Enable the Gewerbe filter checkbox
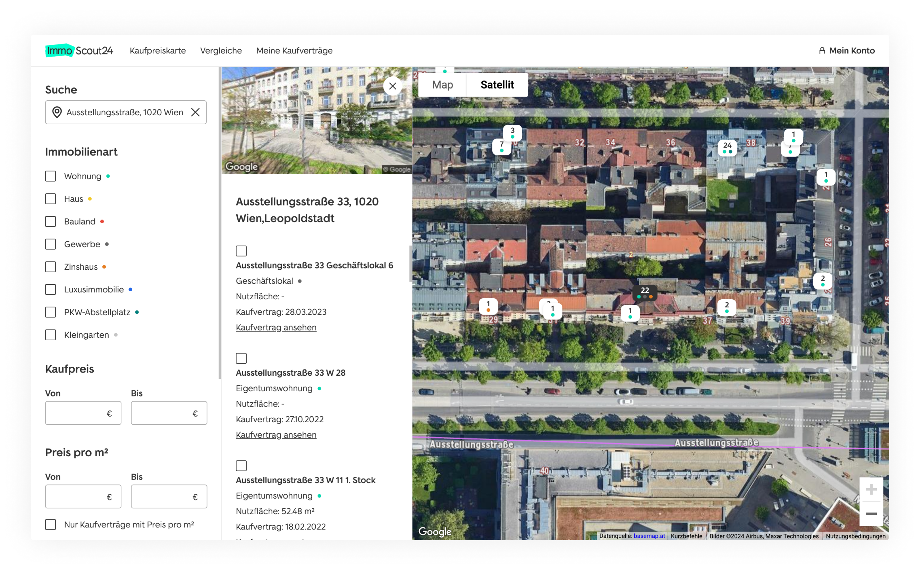 pyautogui.click(x=51, y=244)
